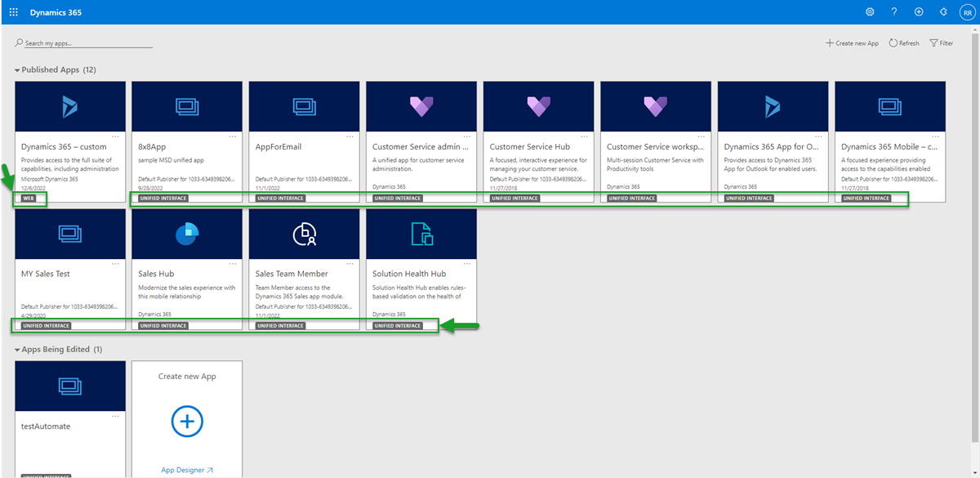Screen dimensions: 980x478
Task: Open the App Designer link
Action: 186,469
